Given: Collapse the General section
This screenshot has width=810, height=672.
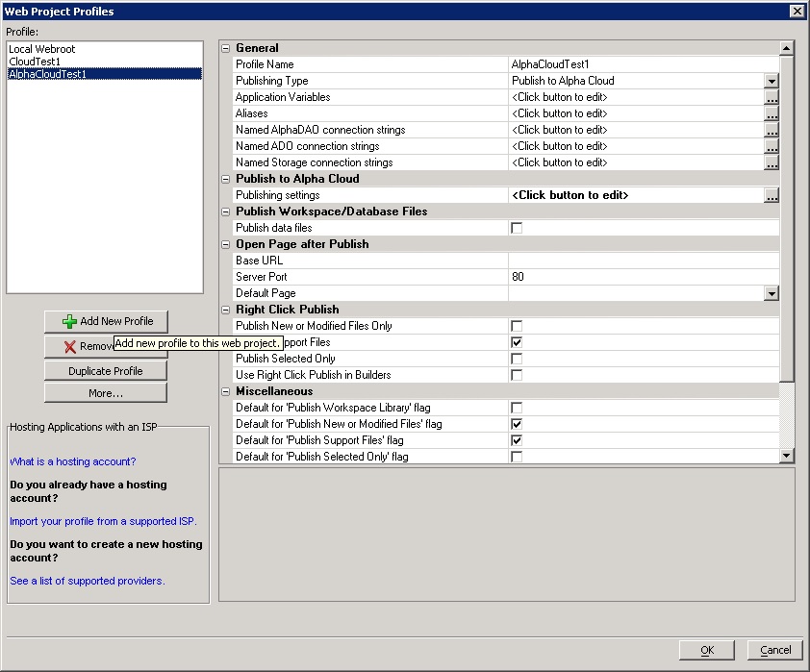Looking at the screenshot, I should tap(226, 48).
